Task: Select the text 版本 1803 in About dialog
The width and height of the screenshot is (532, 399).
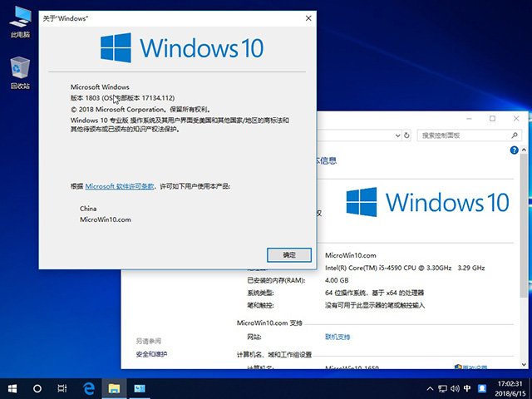Action: click(x=85, y=98)
